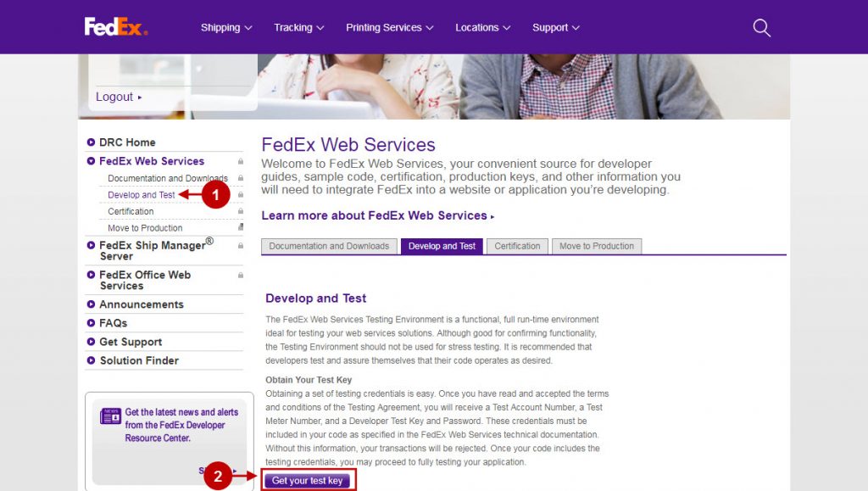Open the Solution Finder page
This screenshot has height=491, width=868.
pyautogui.click(x=139, y=360)
